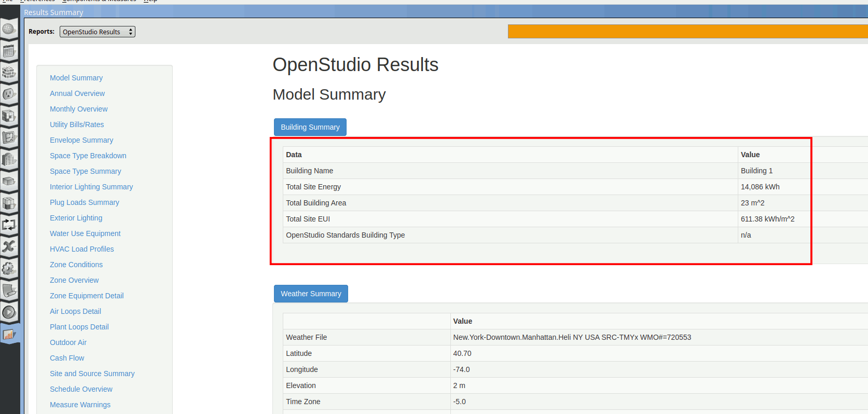Screen dimensions: 868x414
Task: Open the Site tab globe icon
Action: 9,29
